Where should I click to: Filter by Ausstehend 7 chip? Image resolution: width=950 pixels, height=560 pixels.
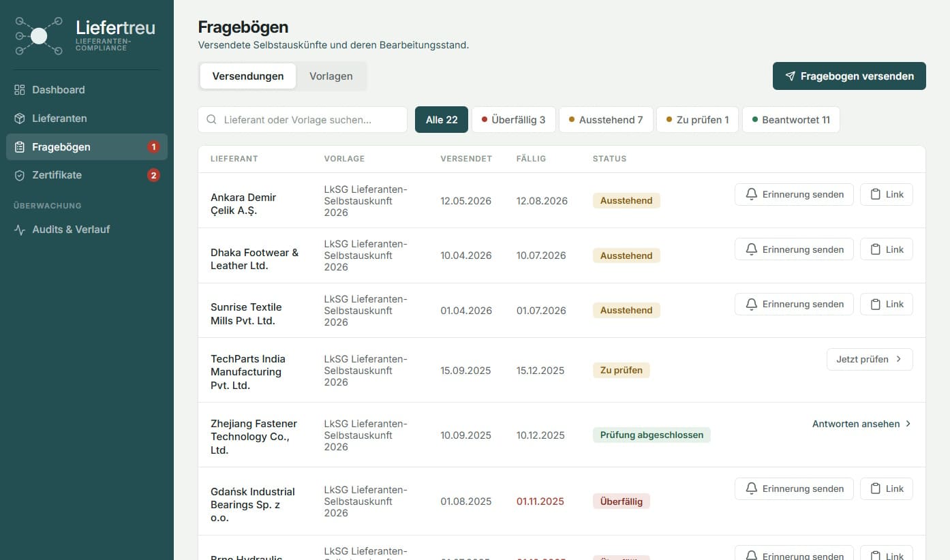[x=606, y=120]
